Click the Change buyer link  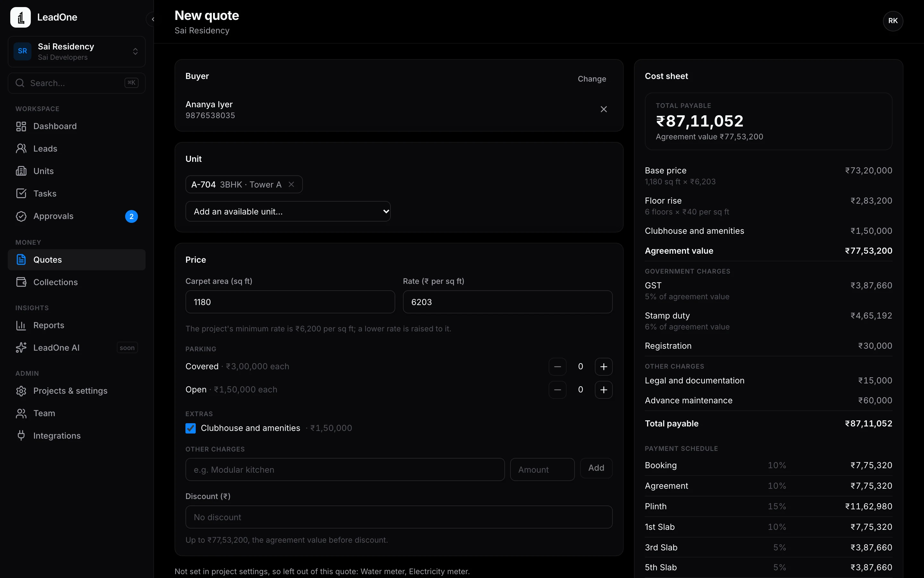(592, 79)
